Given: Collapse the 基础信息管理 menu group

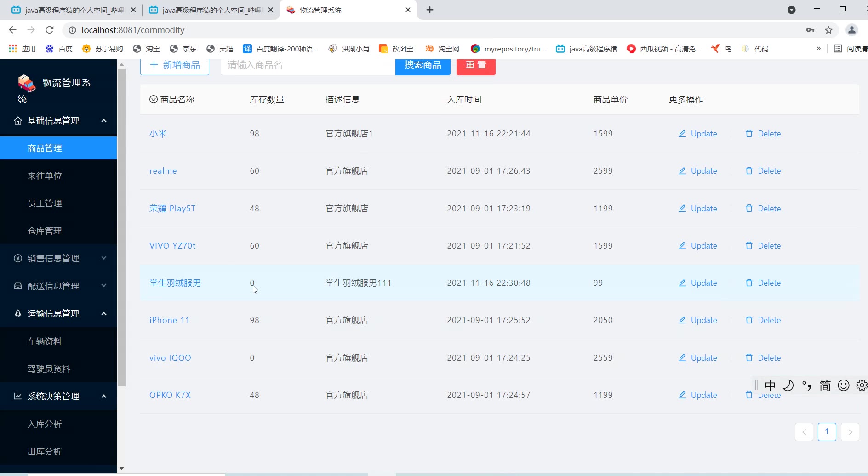Looking at the screenshot, I should 58,120.
